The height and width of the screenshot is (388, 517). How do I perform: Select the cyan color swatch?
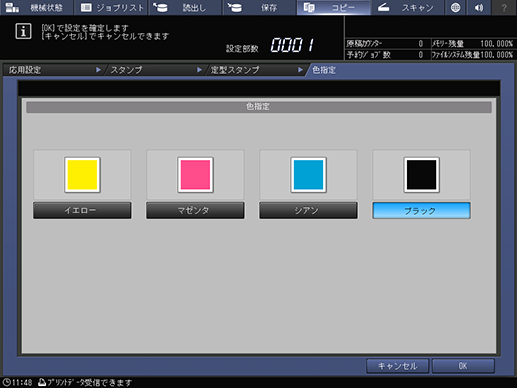(308, 175)
